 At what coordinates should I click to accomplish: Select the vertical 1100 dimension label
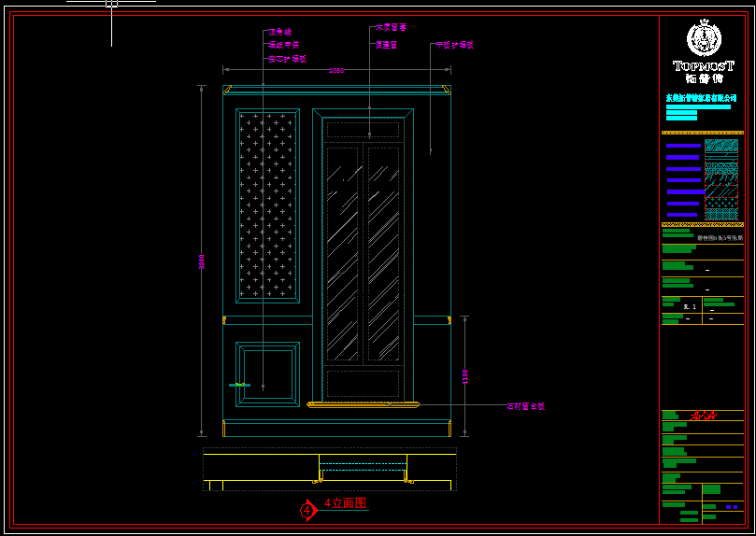click(464, 376)
